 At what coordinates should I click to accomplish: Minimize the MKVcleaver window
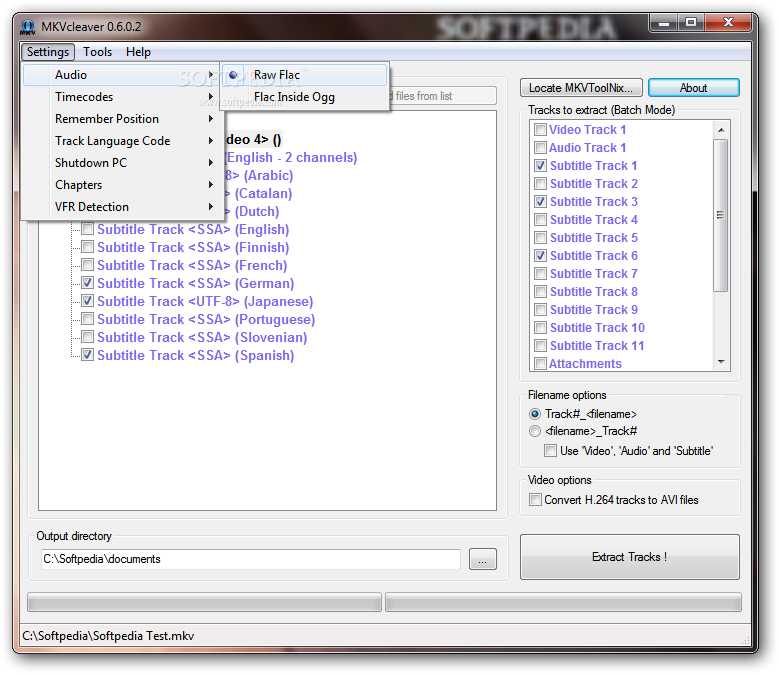tap(664, 22)
